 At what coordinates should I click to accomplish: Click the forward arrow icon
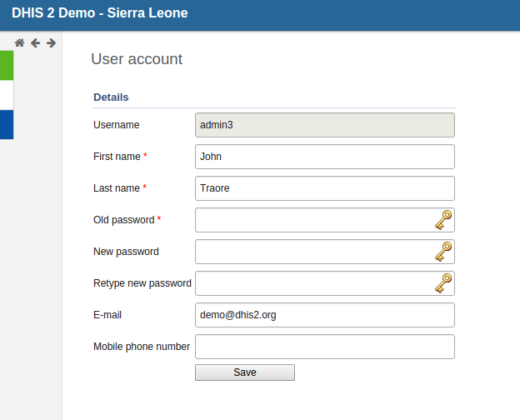(x=51, y=42)
